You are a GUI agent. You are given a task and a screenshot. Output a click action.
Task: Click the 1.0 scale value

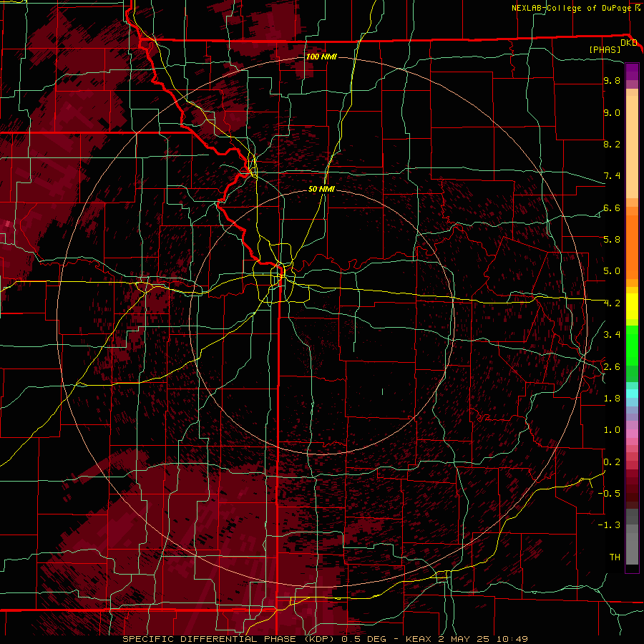coord(612,430)
